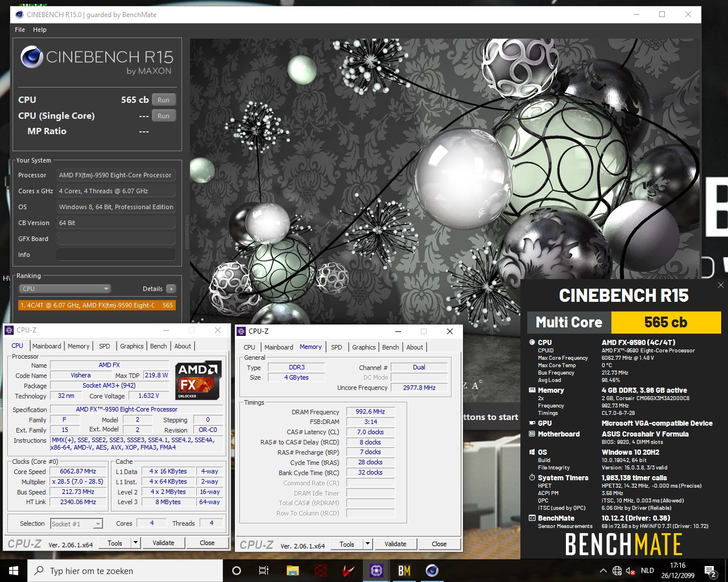Viewport: 728px width, 582px height.
Task: Click the empty GFX Board field
Action: click(x=116, y=239)
